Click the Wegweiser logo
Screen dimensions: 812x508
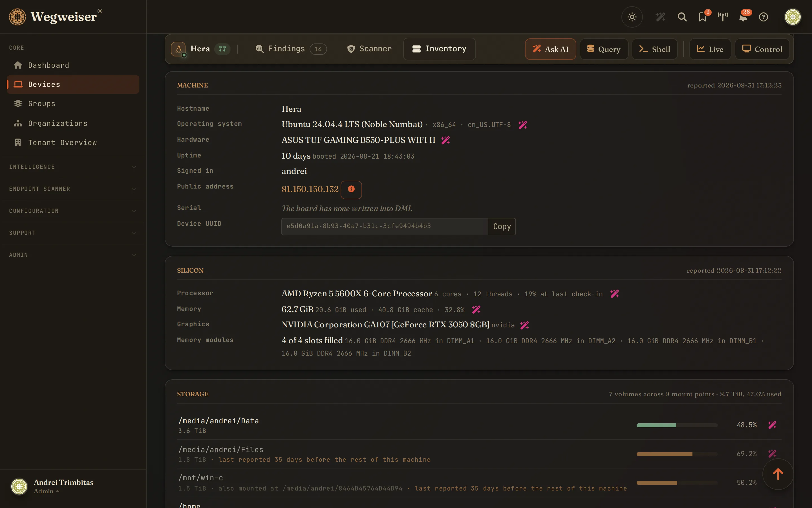(55, 17)
